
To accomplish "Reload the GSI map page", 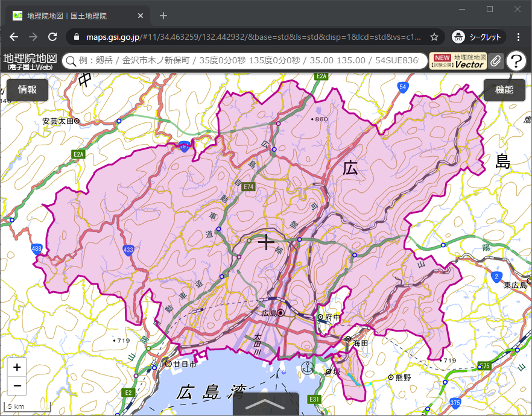I will point(52,37).
